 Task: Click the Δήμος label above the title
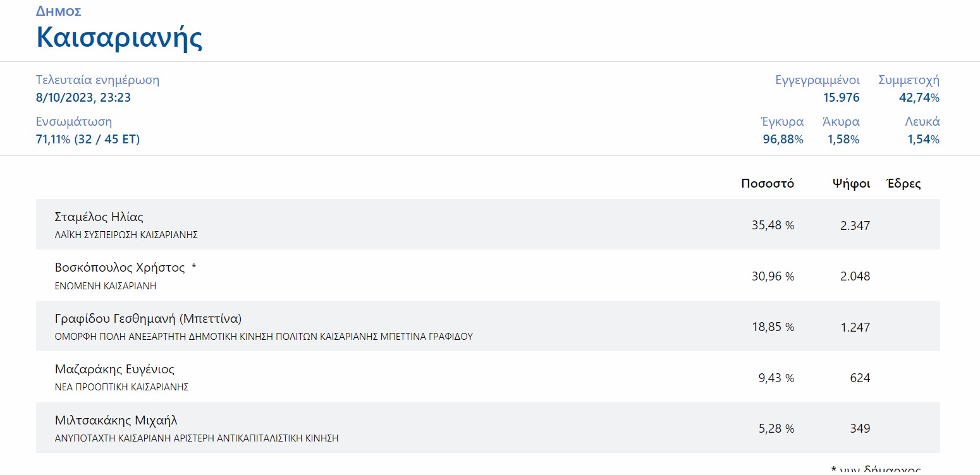click(x=59, y=11)
